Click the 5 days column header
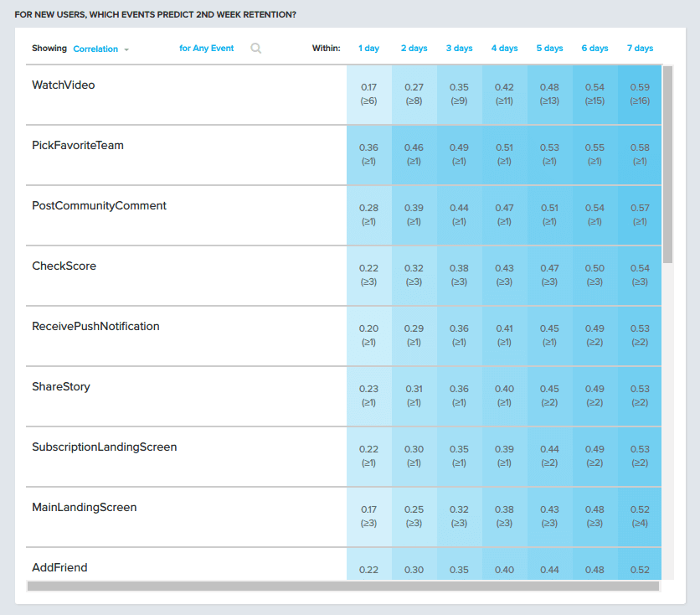700x615 pixels. (549, 49)
